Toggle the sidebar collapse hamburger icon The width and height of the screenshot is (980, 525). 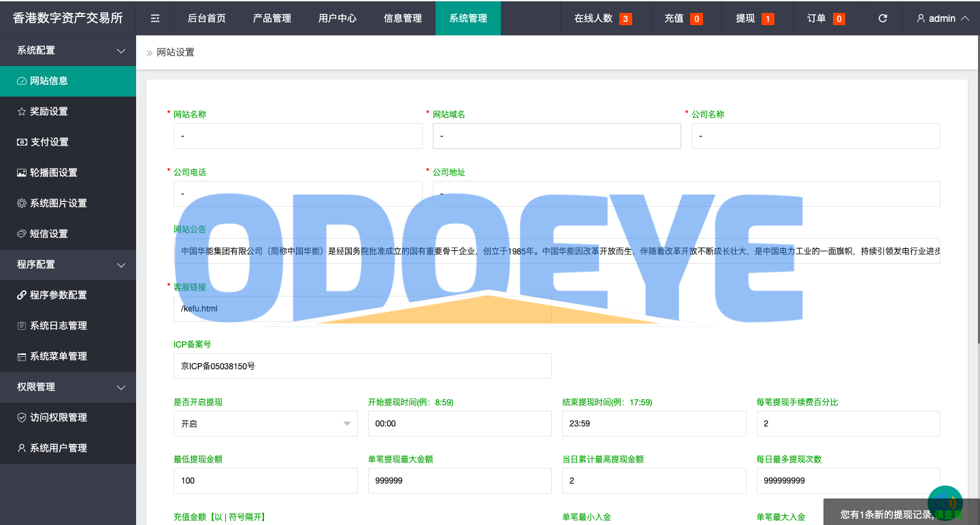(155, 18)
